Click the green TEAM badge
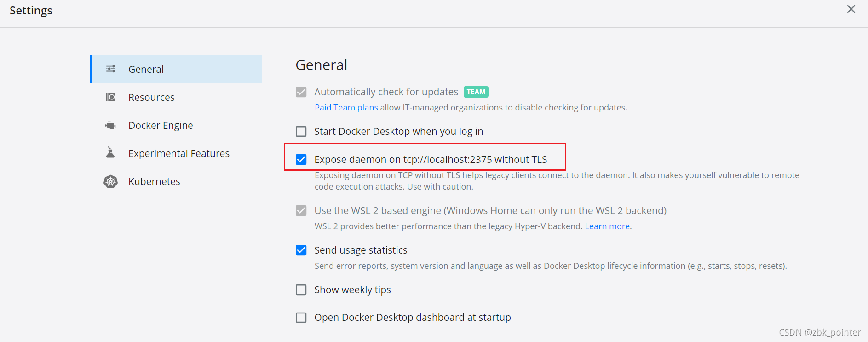 click(x=476, y=92)
